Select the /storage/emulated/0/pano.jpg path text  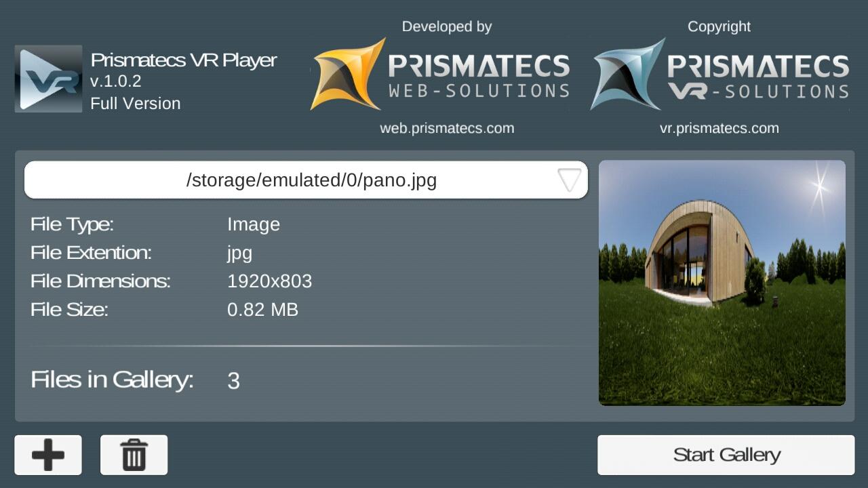(x=311, y=180)
